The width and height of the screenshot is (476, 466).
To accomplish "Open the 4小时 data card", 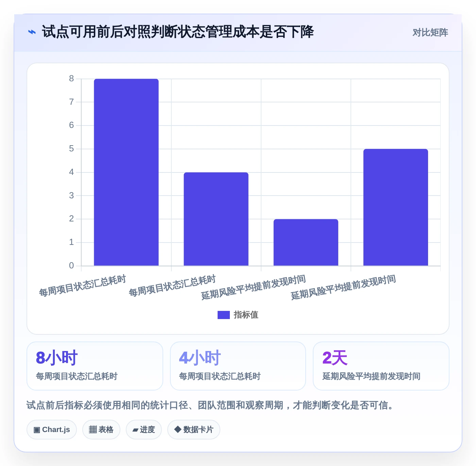I will [238, 366].
